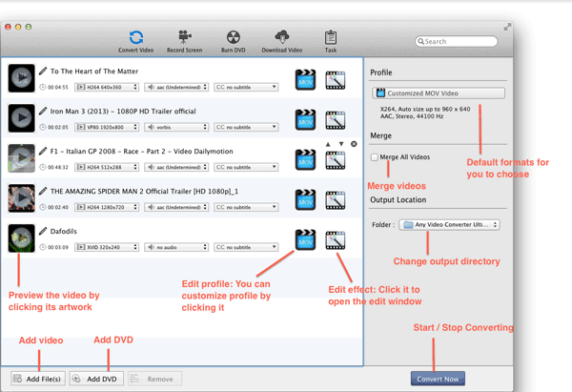Open subtitle dropdown for The Amazing Spider Man

pyautogui.click(x=245, y=207)
